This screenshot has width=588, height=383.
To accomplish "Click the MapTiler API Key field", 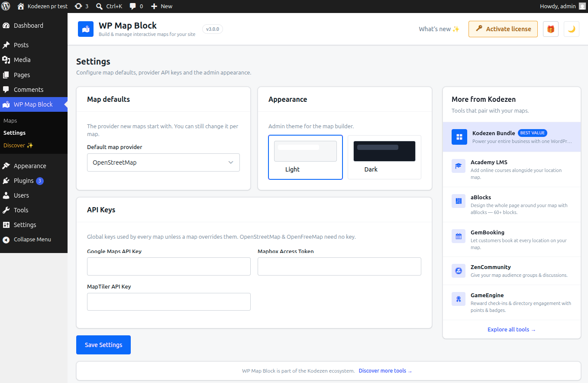I will pos(169,302).
